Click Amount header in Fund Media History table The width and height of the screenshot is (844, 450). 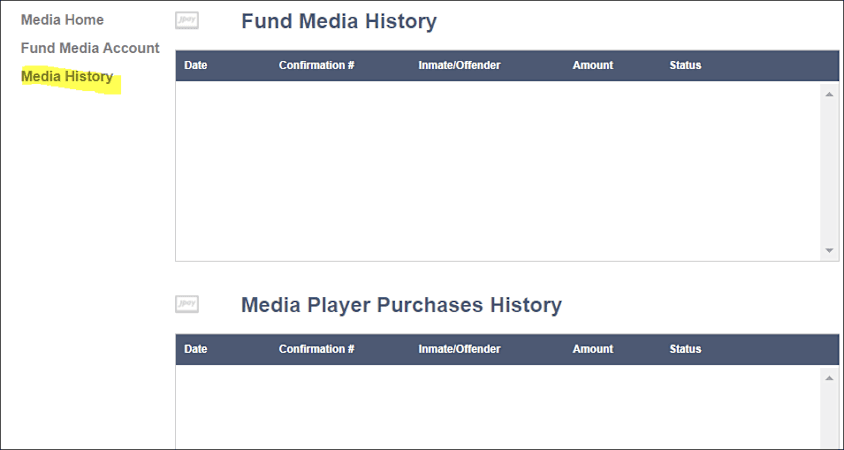click(592, 66)
